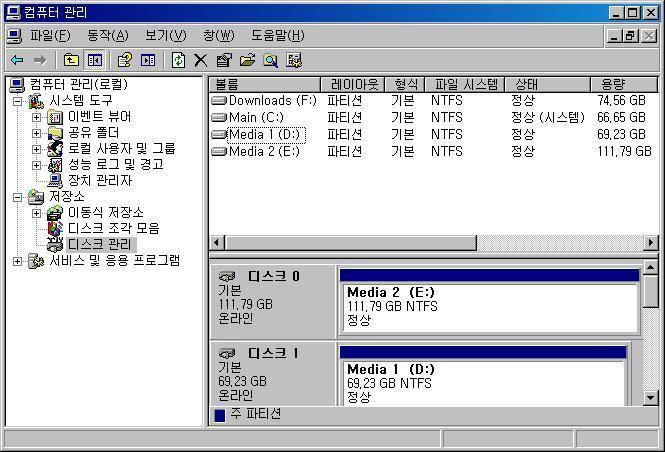
Task: Open the 파일(F) menu
Action: pos(50,36)
